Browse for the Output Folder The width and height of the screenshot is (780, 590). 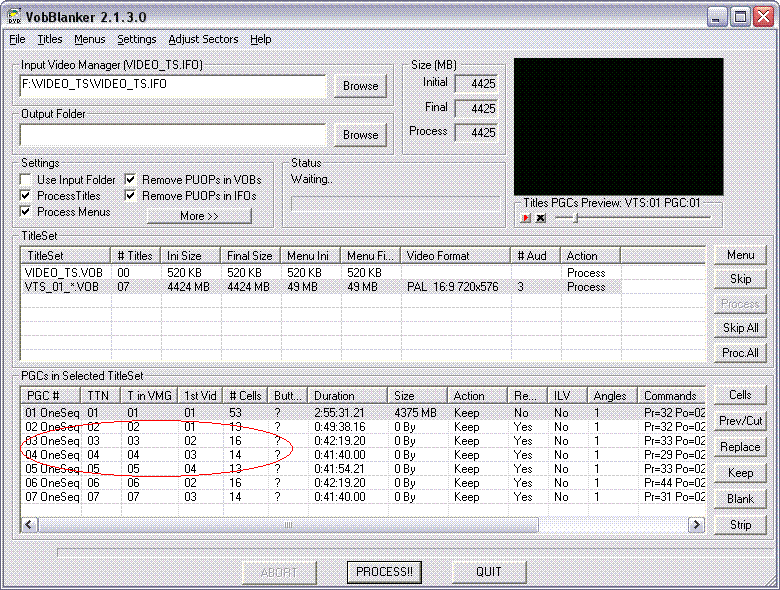360,135
